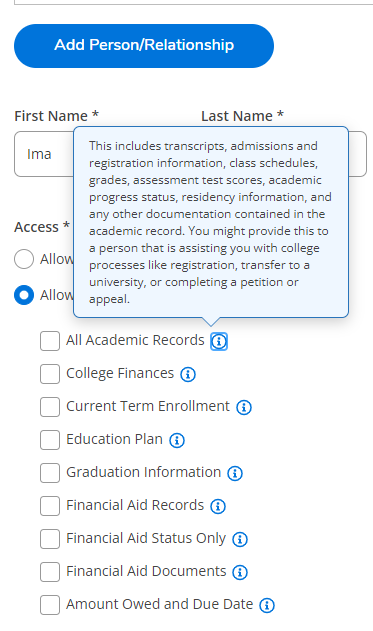Open Graduation Information info icon
The width and height of the screenshot is (373, 631).
point(235,474)
